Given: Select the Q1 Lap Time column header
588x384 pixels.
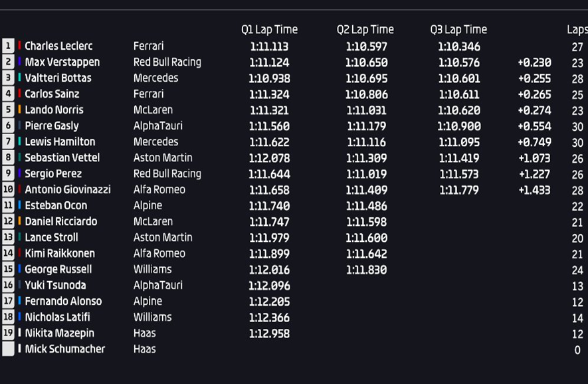Looking at the screenshot, I should [x=269, y=30].
